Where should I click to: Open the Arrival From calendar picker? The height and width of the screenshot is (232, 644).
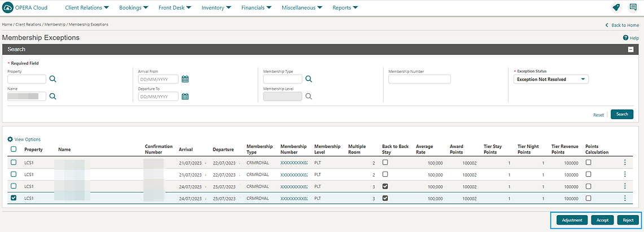185,80
